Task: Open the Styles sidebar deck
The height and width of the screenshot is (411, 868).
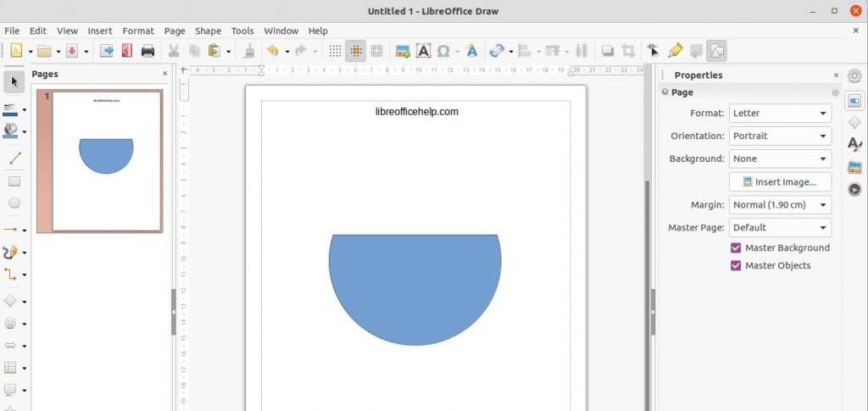Action: 854,144
